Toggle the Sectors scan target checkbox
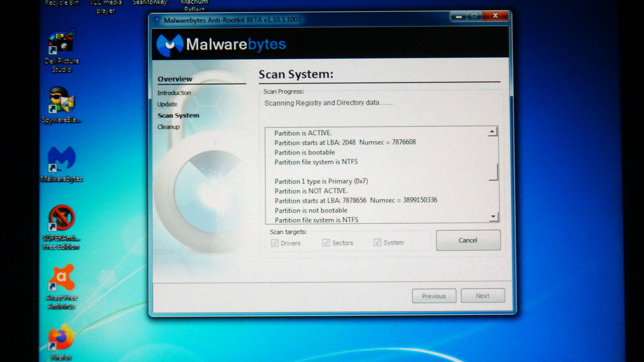Screen dimensions: 644x362 [326, 243]
